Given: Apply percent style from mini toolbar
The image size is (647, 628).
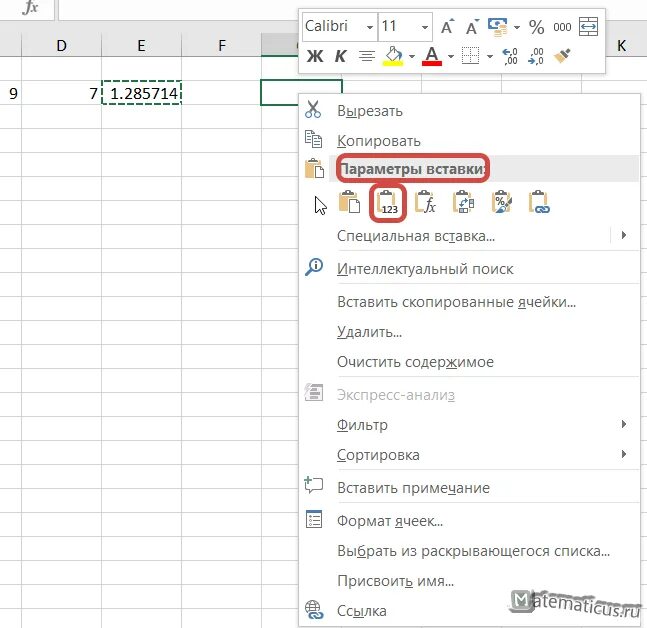Looking at the screenshot, I should (x=536, y=27).
